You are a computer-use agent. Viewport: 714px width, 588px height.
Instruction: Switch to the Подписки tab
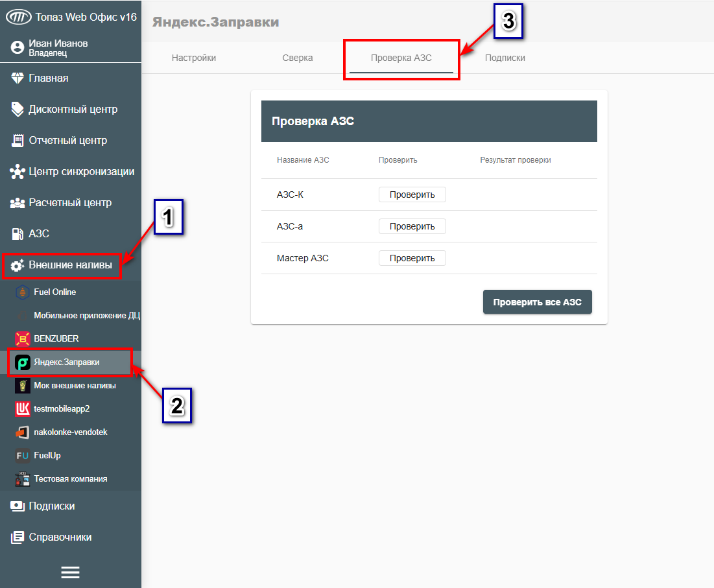coord(505,58)
